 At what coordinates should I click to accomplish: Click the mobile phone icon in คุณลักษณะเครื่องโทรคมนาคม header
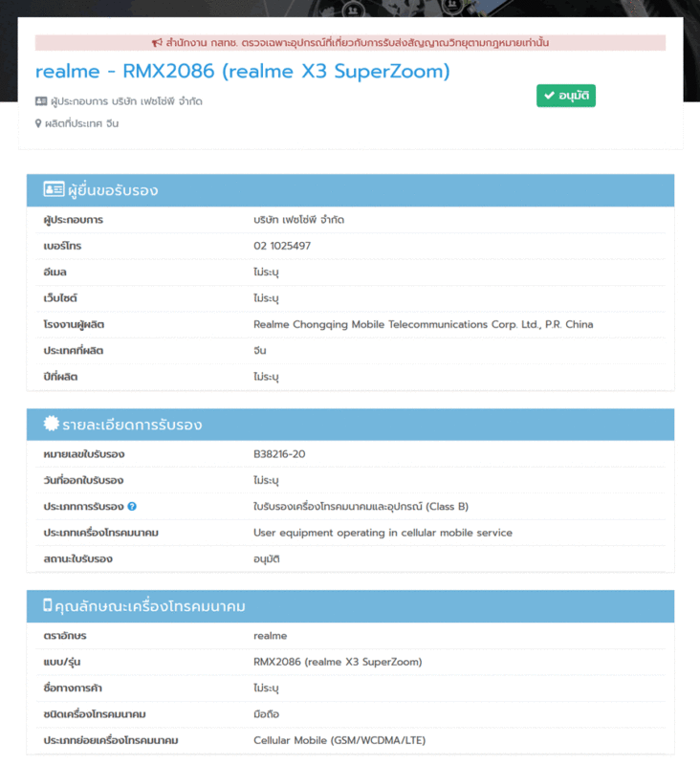[x=47, y=605]
